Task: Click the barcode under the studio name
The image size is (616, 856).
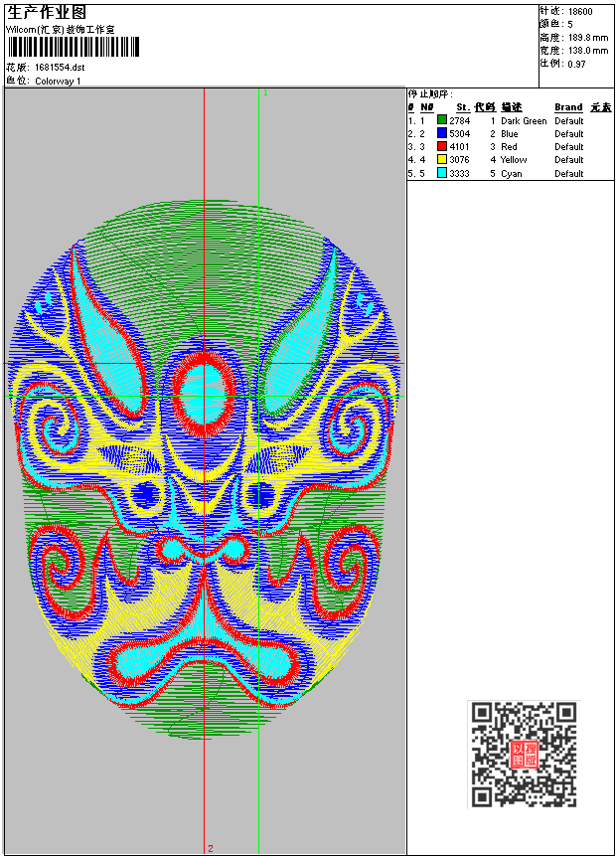Action: click(x=74, y=47)
